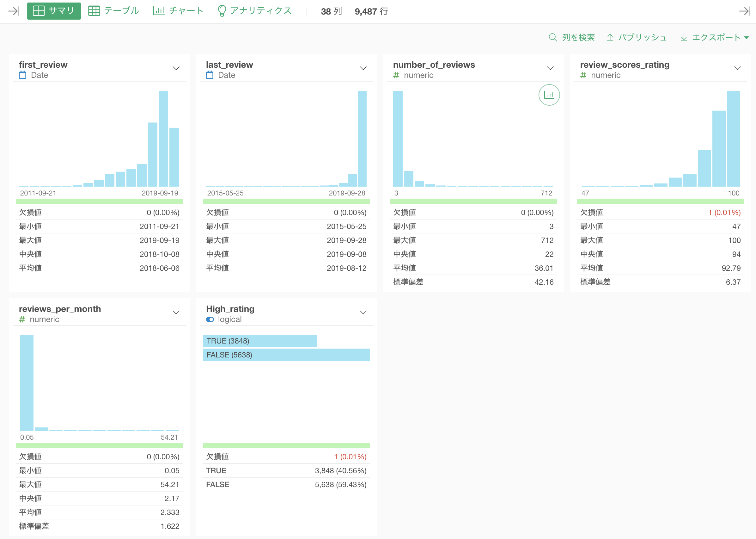Click the number_of_reviews numeric hash icon
Screen dimensions: 756x539
tap(396, 75)
